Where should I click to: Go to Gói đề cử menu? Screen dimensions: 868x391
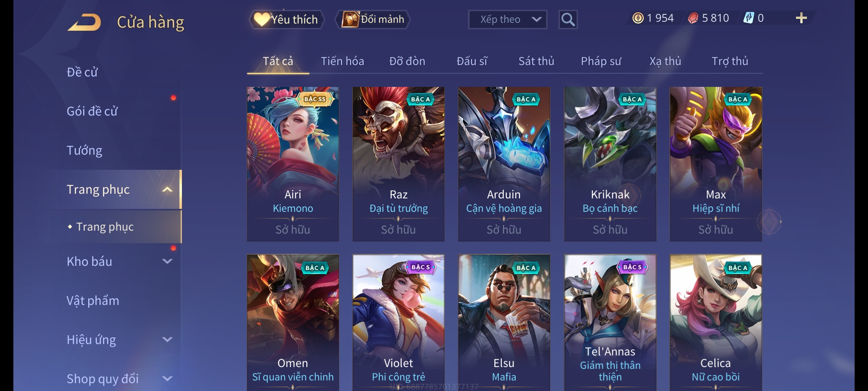(92, 111)
